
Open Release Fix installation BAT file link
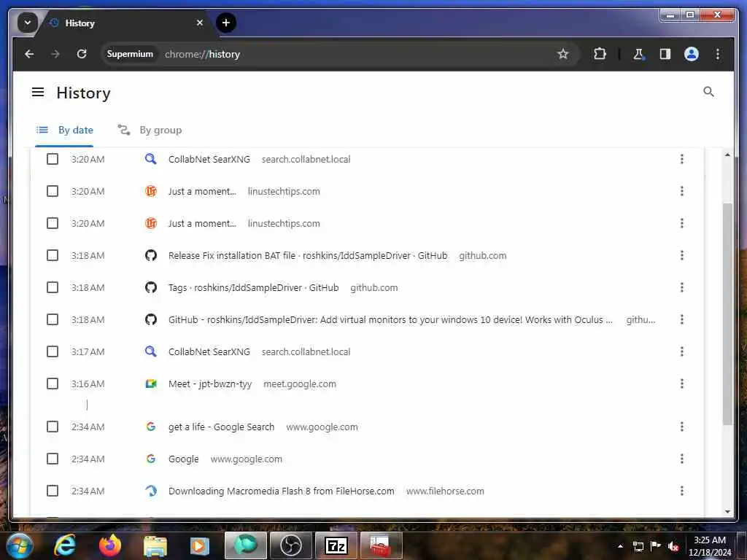point(308,255)
